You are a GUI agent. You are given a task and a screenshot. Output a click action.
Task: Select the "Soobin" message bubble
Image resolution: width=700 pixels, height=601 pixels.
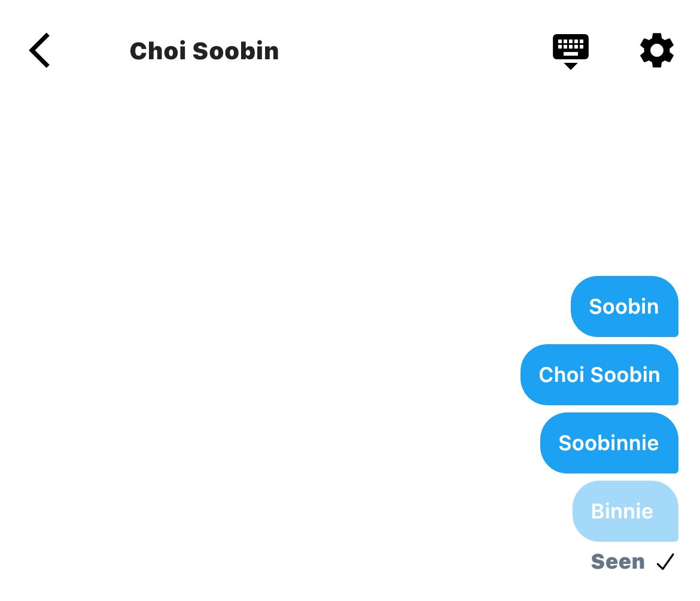625,306
